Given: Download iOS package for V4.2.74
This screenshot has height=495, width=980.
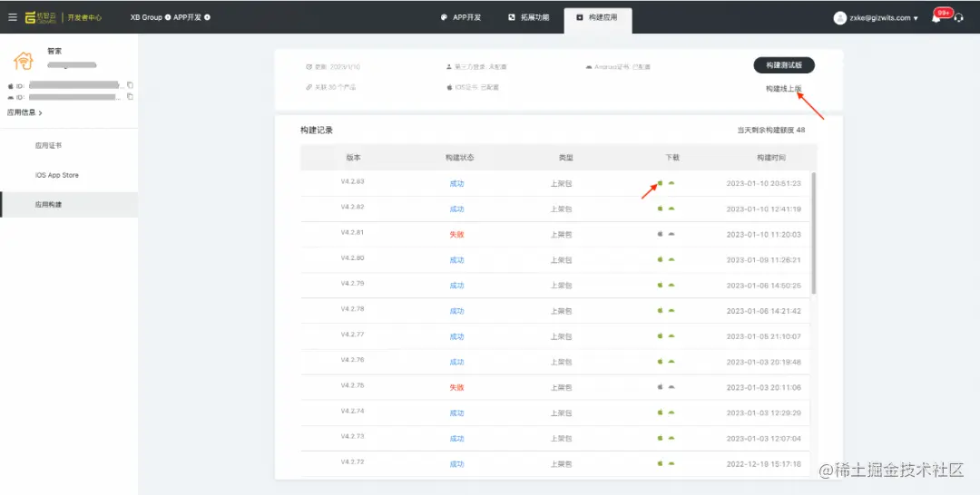Looking at the screenshot, I should coord(660,412).
